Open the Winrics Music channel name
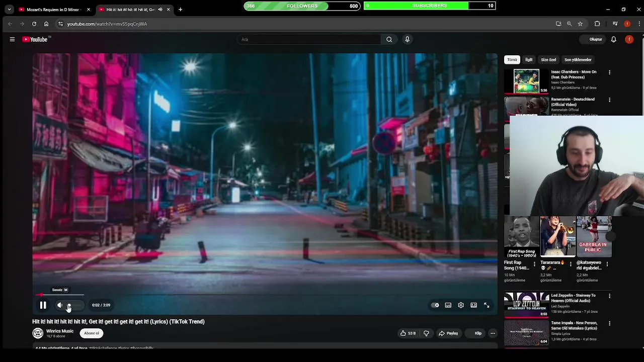The height and width of the screenshot is (362, 644). (60, 331)
